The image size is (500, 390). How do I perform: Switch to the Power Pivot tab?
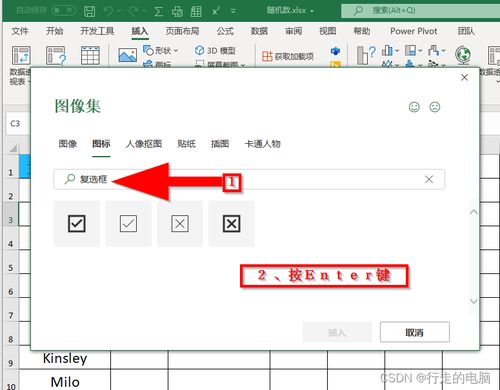(x=414, y=31)
